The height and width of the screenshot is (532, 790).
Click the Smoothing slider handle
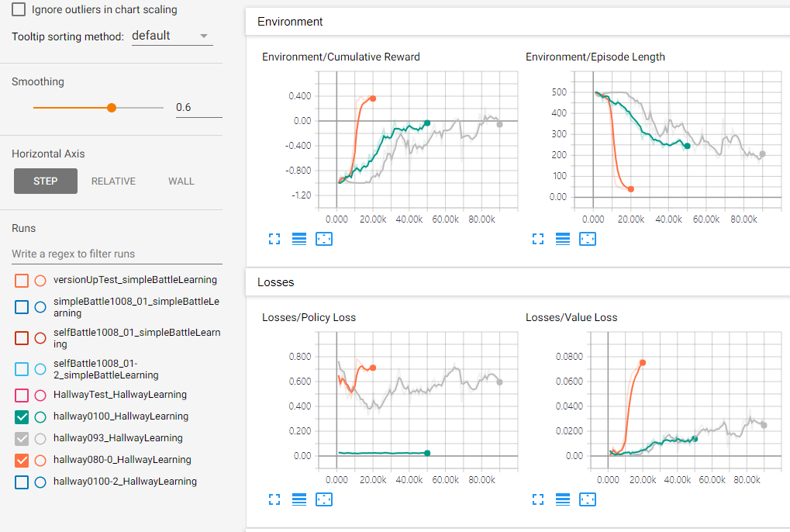(112, 107)
